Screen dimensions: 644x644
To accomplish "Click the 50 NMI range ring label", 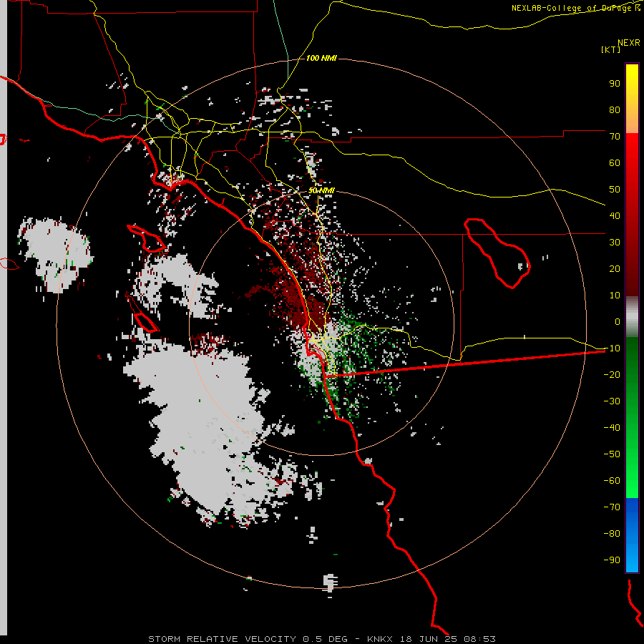I will pos(321,190).
